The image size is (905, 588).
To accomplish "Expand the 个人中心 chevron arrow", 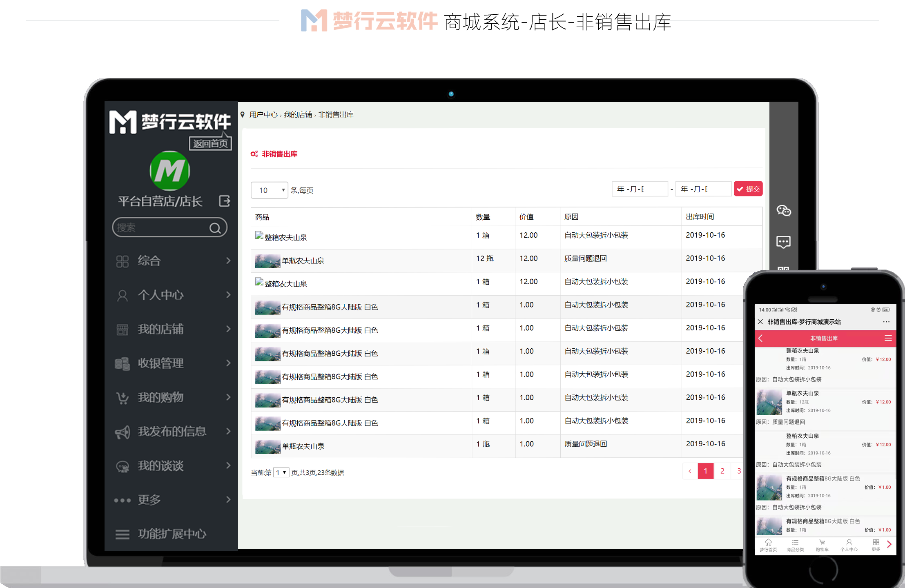I will (x=228, y=295).
